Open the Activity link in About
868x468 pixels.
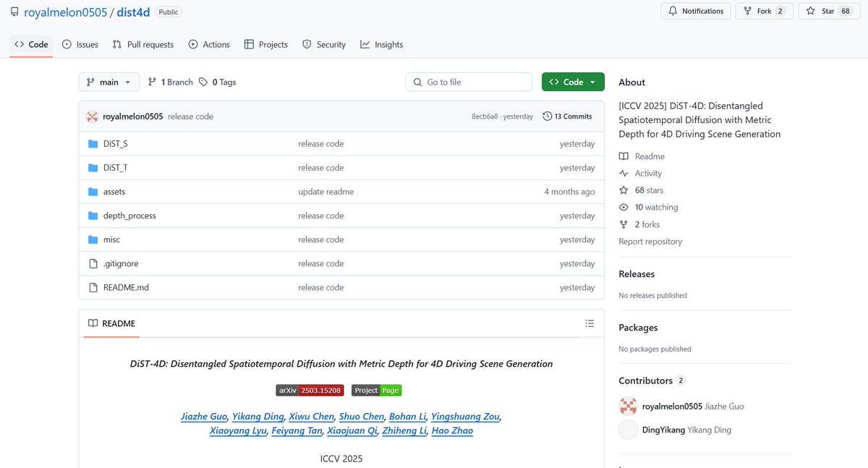click(x=640, y=174)
